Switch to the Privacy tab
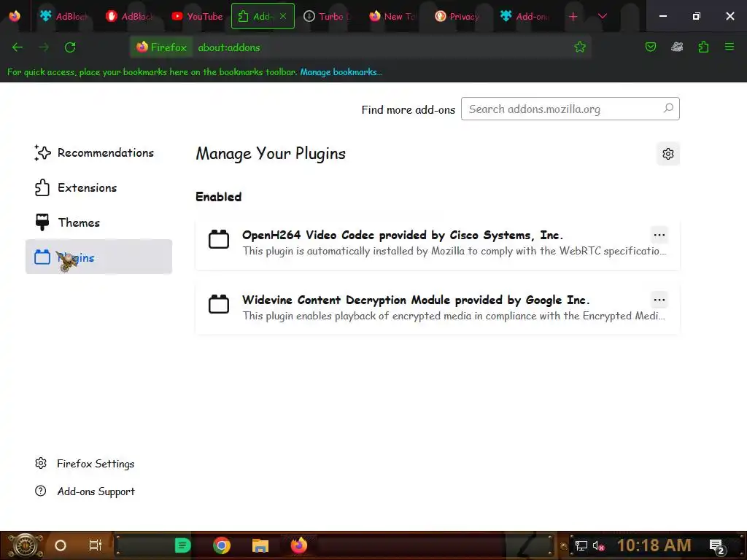This screenshot has width=747, height=560. point(458,16)
